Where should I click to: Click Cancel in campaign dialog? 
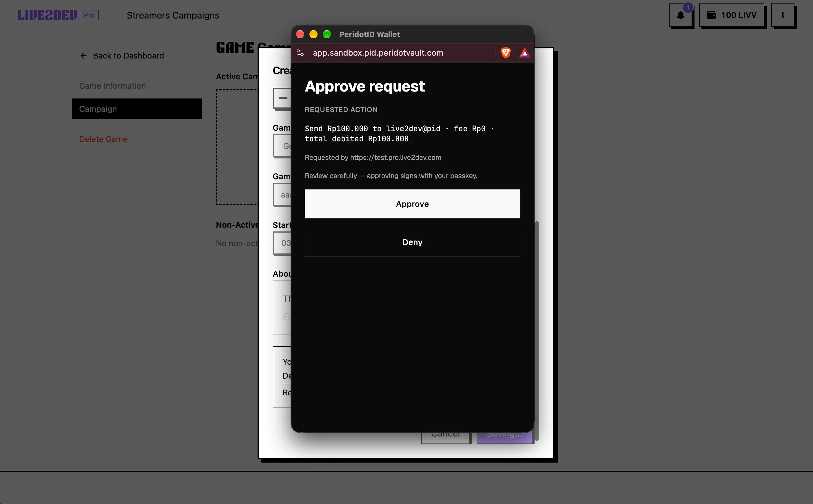pos(445,438)
